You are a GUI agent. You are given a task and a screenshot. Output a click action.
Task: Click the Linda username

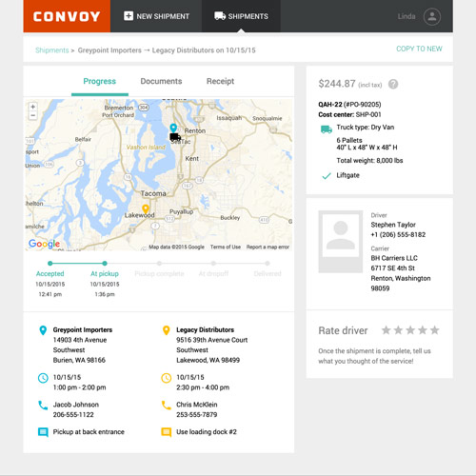point(407,16)
